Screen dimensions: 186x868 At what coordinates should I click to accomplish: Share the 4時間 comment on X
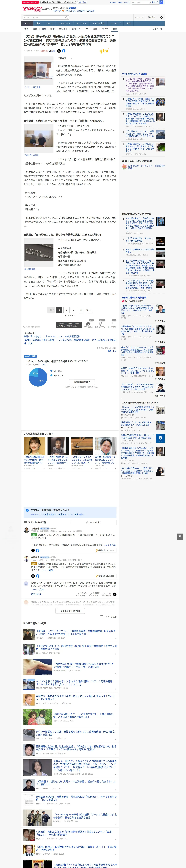pyautogui.click(x=114, y=594)
